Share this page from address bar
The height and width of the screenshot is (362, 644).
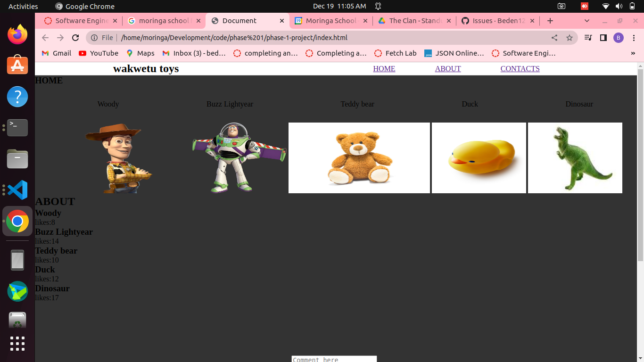[554, 38]
